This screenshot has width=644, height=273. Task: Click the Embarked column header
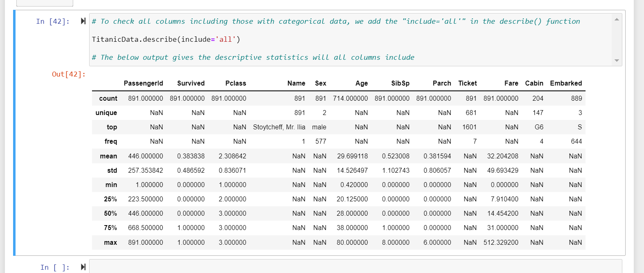click(x=566, y=83)
